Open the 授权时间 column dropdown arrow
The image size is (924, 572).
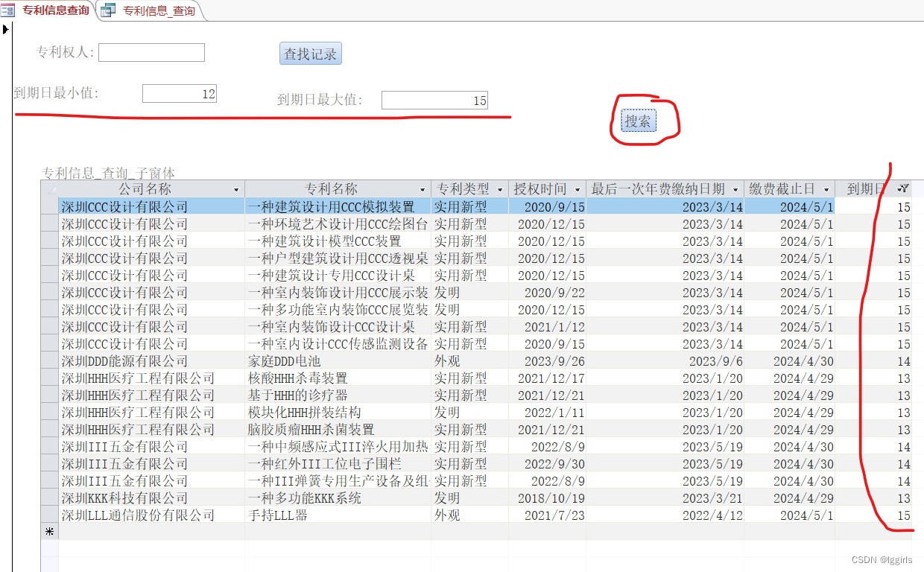(x=577, y=190)
